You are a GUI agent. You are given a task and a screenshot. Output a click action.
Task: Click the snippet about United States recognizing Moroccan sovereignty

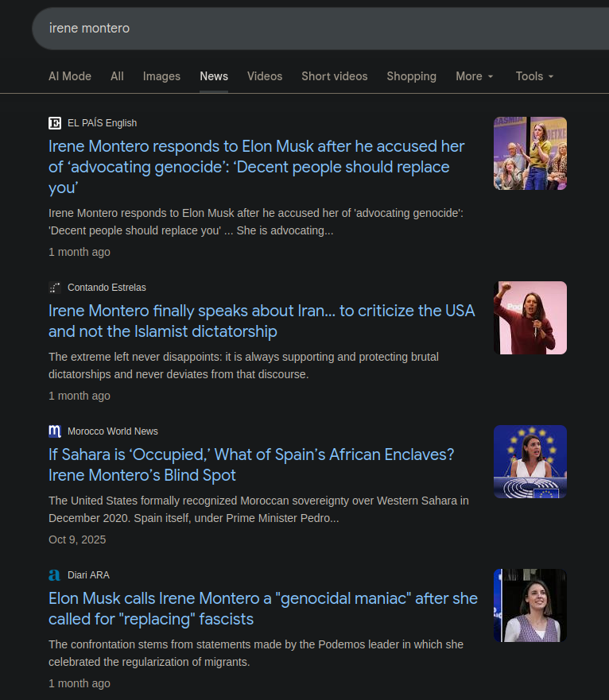pos(258,509)
